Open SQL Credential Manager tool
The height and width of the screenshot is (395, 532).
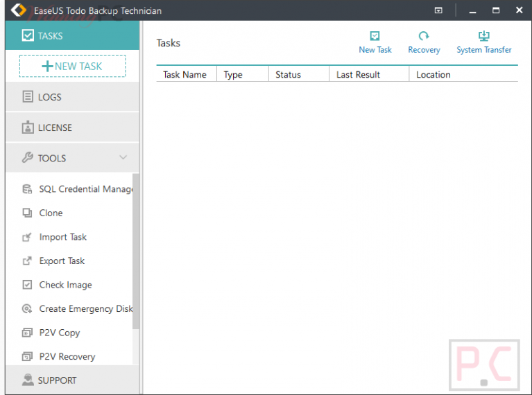(x=76, y=189)
